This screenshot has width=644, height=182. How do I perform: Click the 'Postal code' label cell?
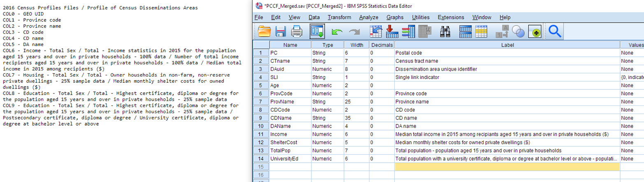(x=507, y=53)
